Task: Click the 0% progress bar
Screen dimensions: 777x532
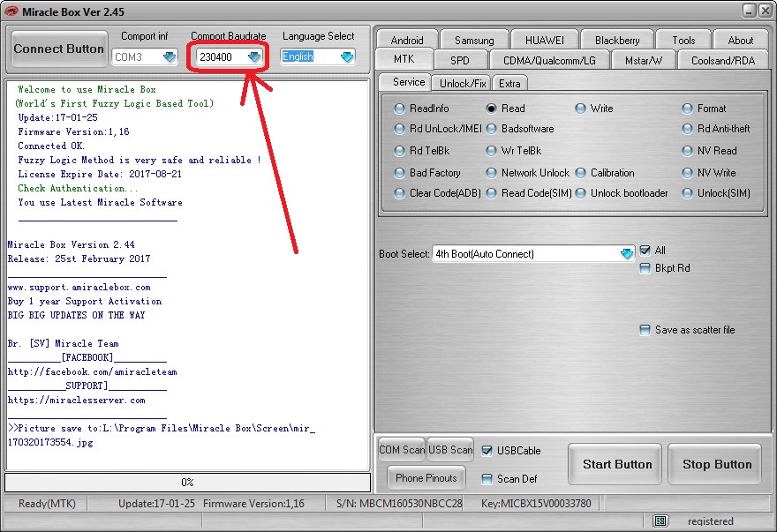Action: point(187,483)
